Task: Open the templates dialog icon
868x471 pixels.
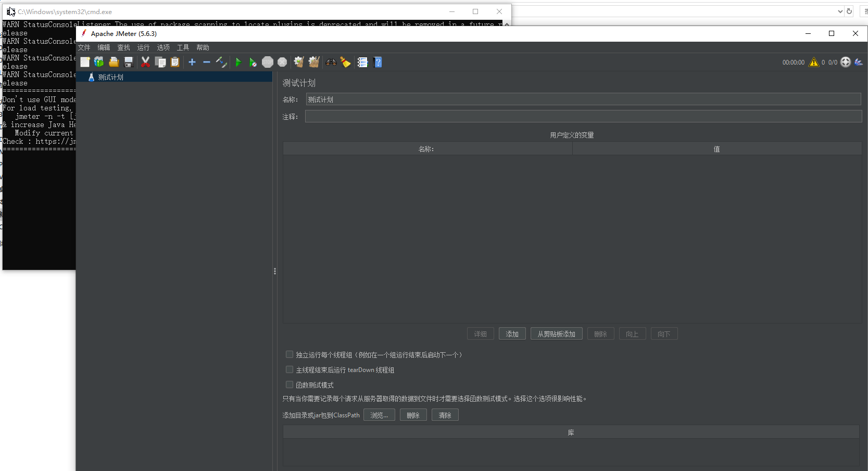Action: pos(99,62)
